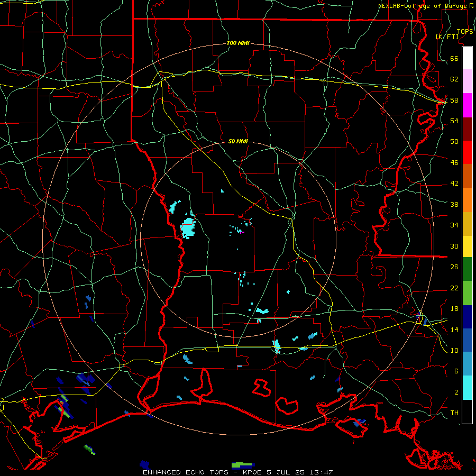This screenshot has height=476, width=476.
Task: Click the [K FT] units label
Action: click(x=447, y=36)
